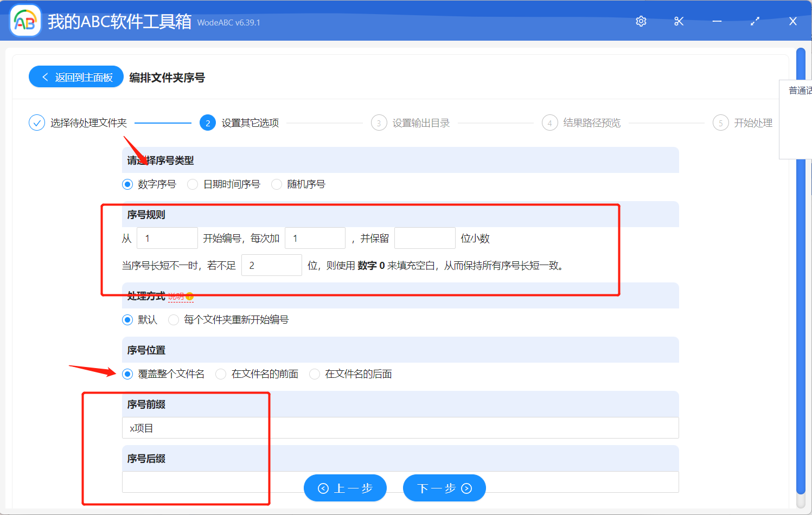Viewport: 812px width, 515px height.
Task: Click the scissors icon in the title bar
Action: point(679,21)
